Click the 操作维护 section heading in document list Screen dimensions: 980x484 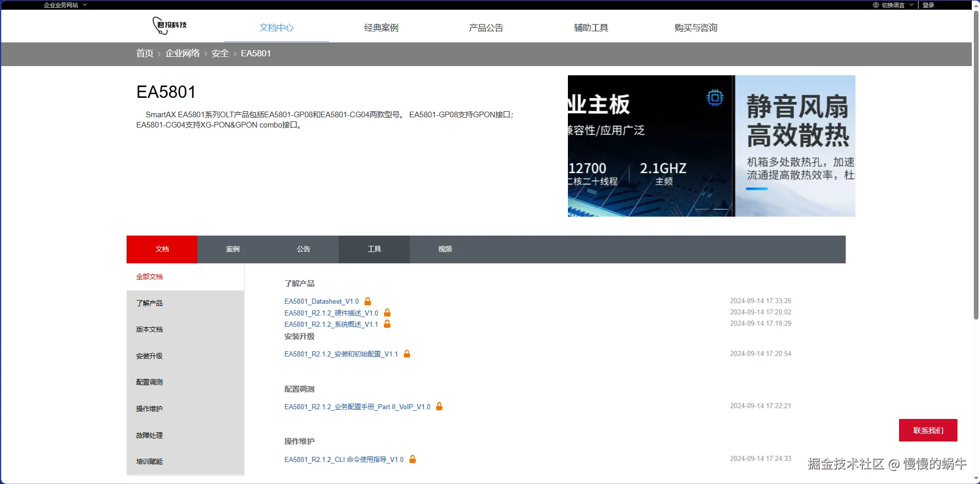click(299, 441)
